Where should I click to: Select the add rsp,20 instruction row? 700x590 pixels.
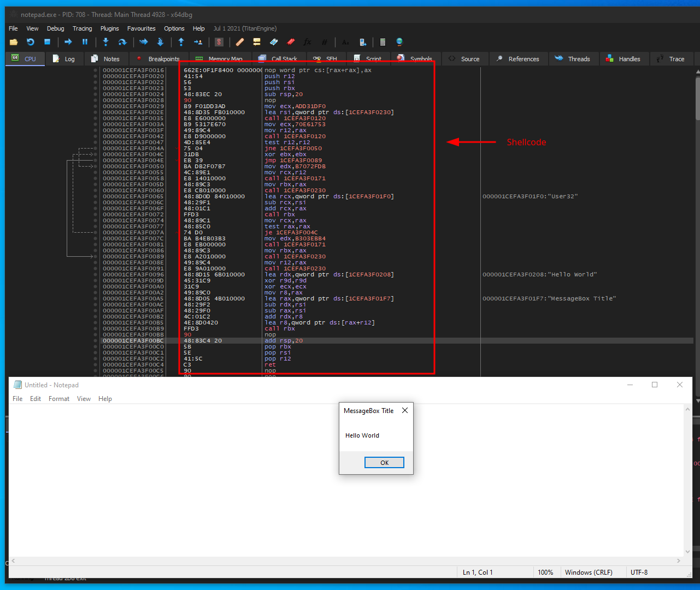(396, 340)
